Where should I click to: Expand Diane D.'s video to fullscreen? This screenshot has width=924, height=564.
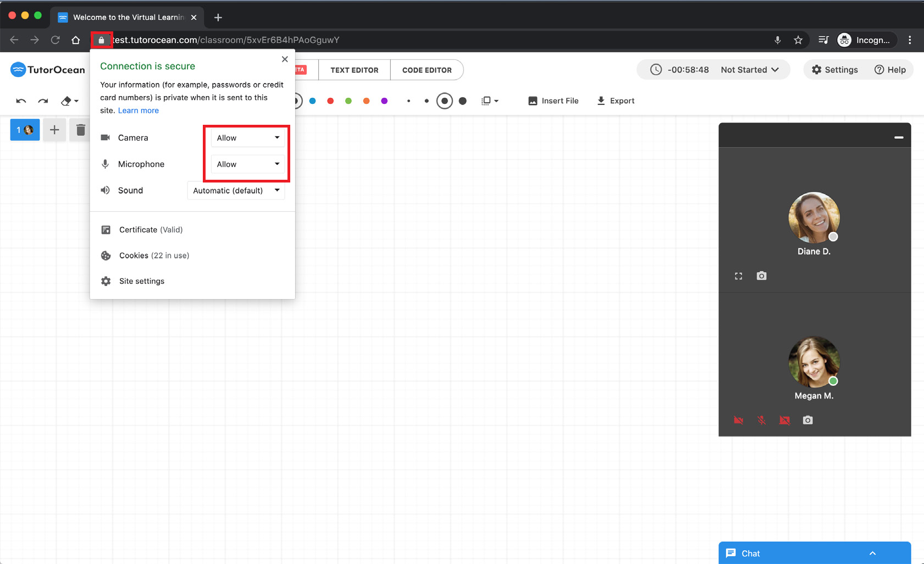tap(739, 276)
